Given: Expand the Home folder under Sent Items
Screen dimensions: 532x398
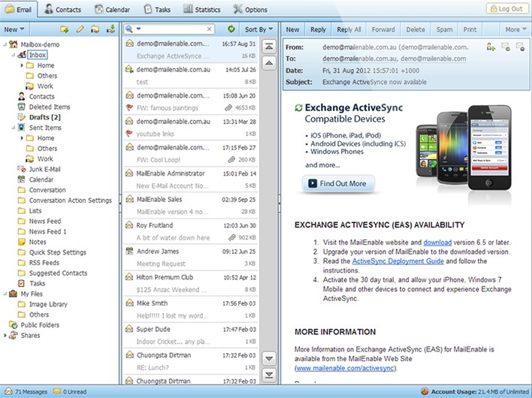Looking at the screenshot, I should [x=22, y=138].
